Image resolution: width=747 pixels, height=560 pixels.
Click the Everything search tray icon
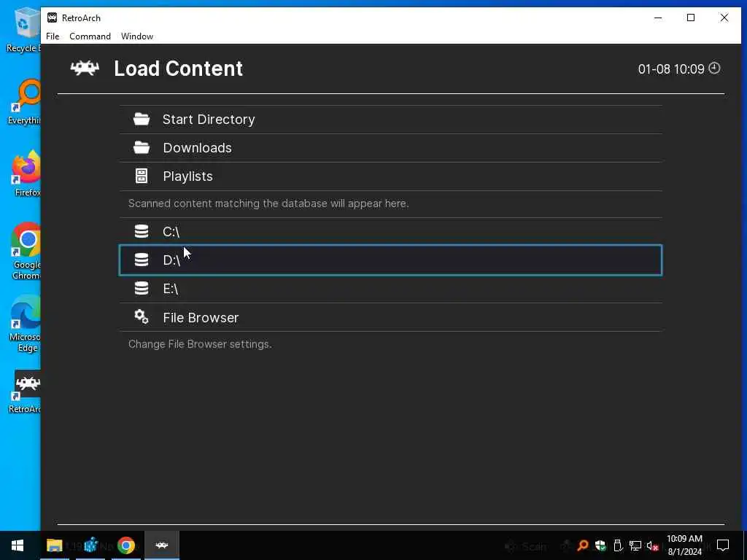pyautogui.click(x=583, y=545)
